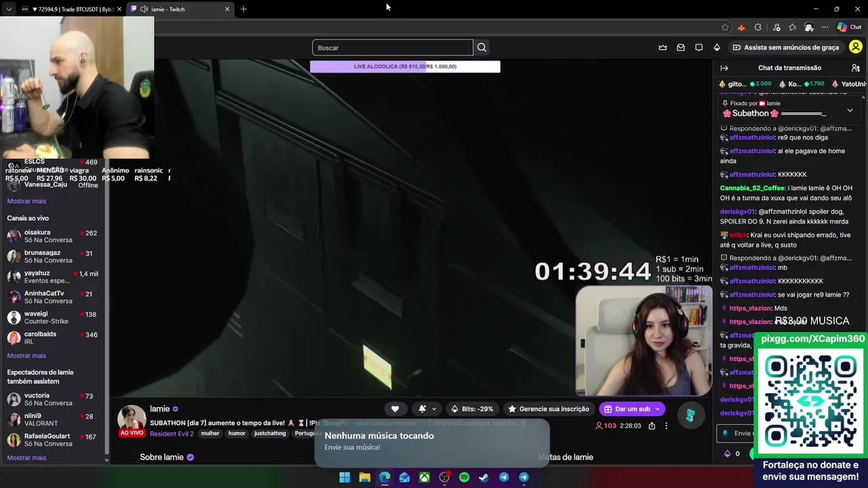
Task: Click the search magnifier button
Action: coord(481,47)
